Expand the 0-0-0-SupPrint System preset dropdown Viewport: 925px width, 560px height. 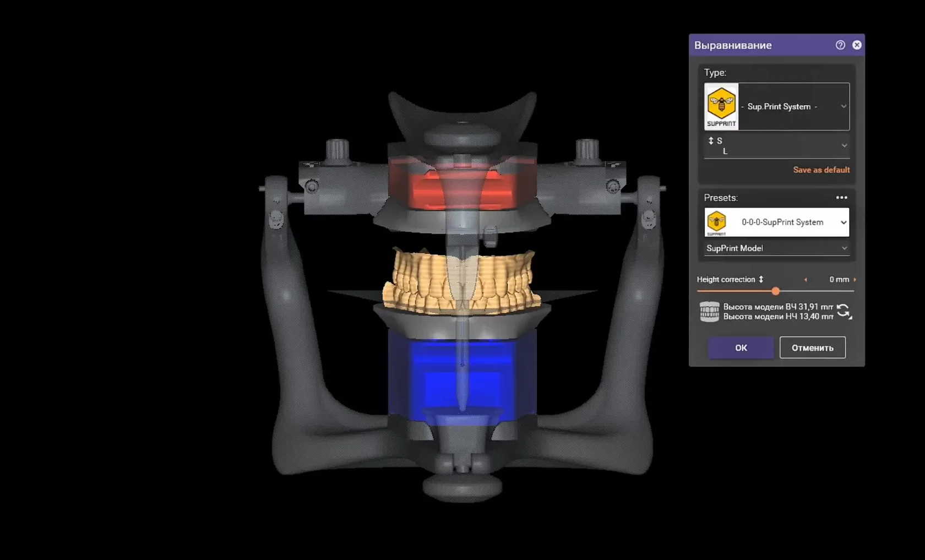(x=777, y=222)
